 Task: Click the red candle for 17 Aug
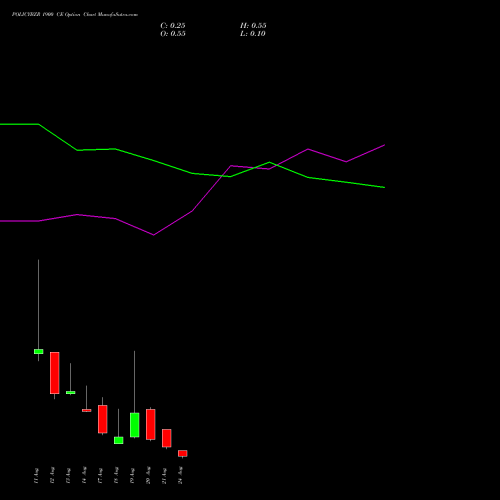click(x=103, y=419)
